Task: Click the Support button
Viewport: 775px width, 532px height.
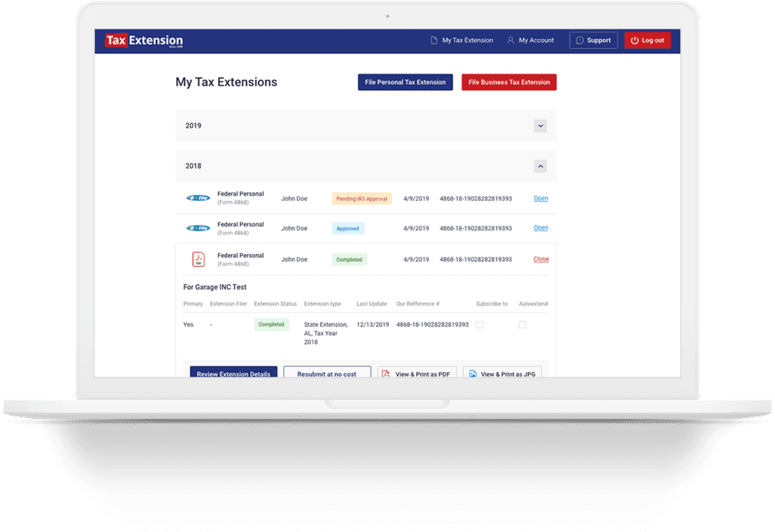Action: point(593,40)
